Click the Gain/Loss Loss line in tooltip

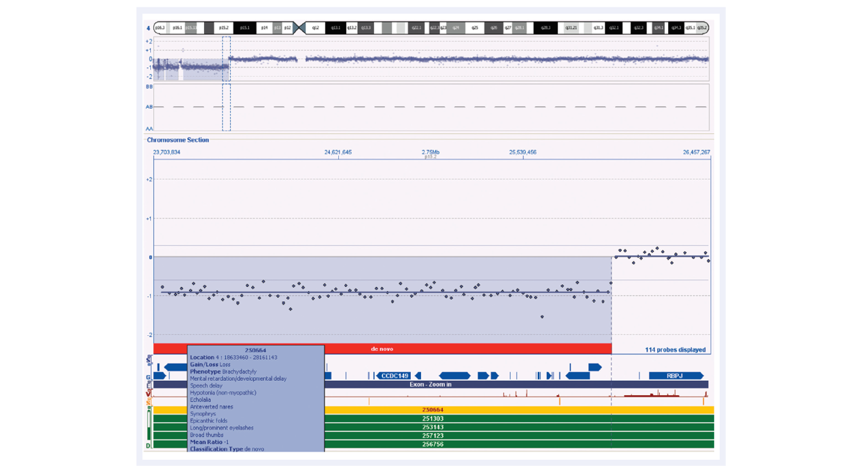tap(210, 365)
